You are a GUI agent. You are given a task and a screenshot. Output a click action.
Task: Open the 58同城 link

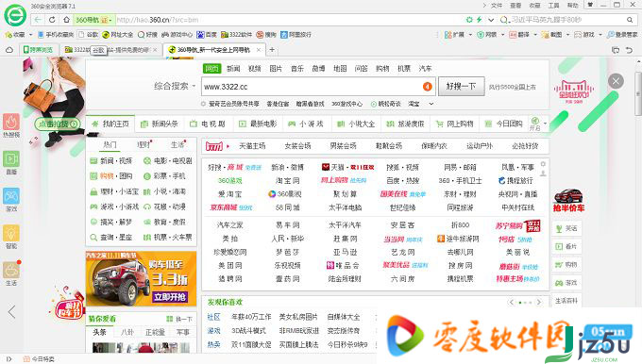(287, 207)
